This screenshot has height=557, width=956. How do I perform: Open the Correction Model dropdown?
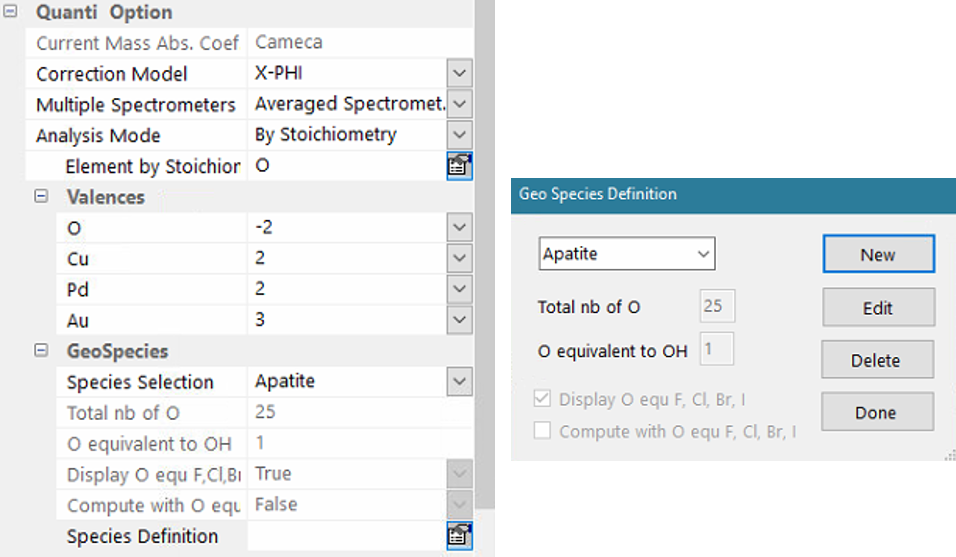(x=459, y=74)
